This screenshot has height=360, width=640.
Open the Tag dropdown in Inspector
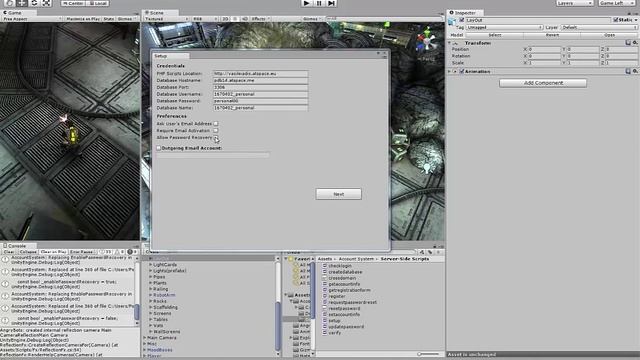tap(504, 27)
